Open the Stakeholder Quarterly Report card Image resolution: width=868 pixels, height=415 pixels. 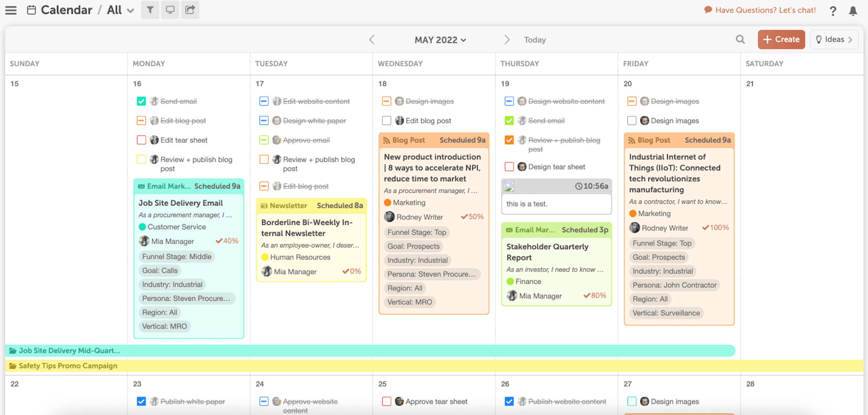[547, 252]
